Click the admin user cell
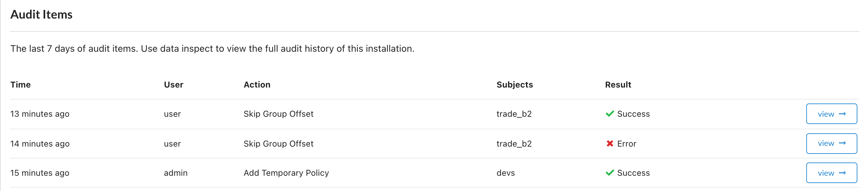The width and height of the screenshot is (868, 191). 176,173
